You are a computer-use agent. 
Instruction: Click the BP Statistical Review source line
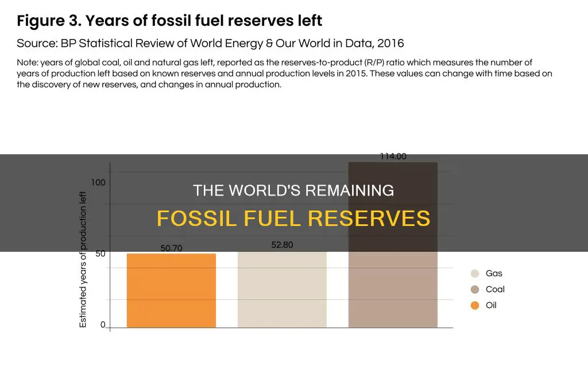click(210, 44)
